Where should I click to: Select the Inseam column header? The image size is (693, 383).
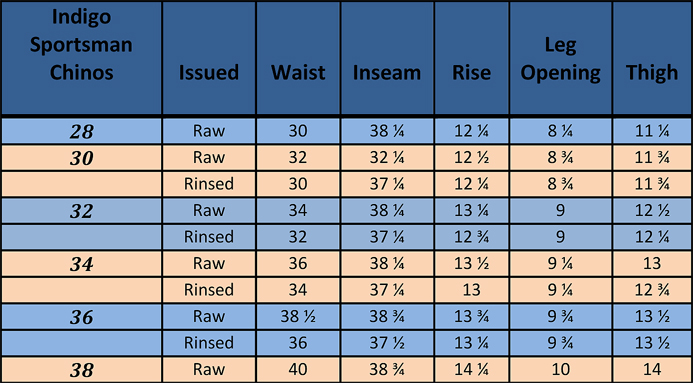(x=387, y=58)
